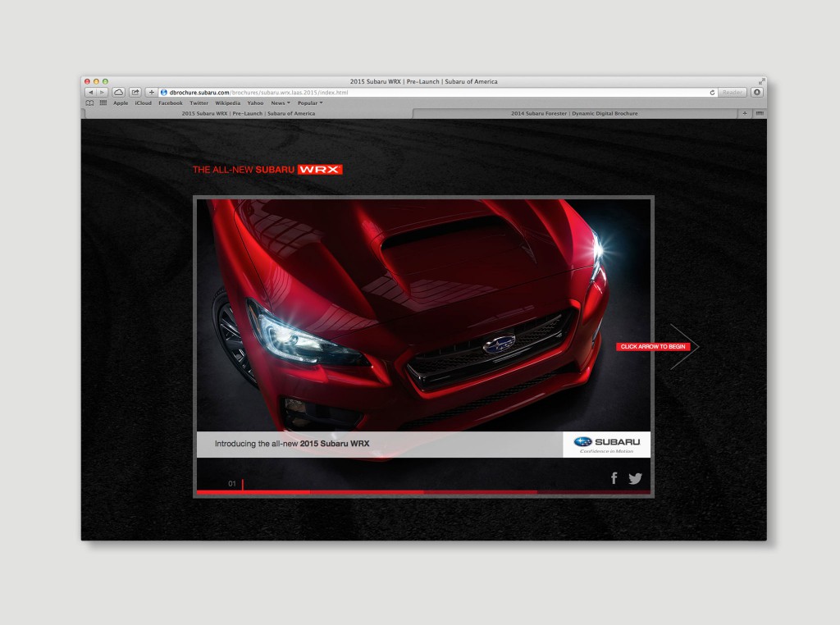Image resolution: width=840 pixels, height=625 pixels.
Task: Go back with the Safari back arrow
Action: point(90,93)
